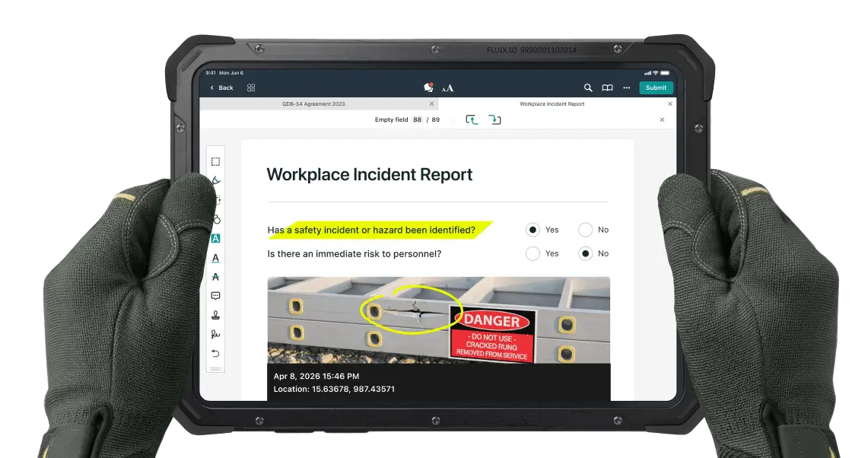Choose the text highlight tool
The width and height of the screenshot is (868, 458).
point(215,238)
